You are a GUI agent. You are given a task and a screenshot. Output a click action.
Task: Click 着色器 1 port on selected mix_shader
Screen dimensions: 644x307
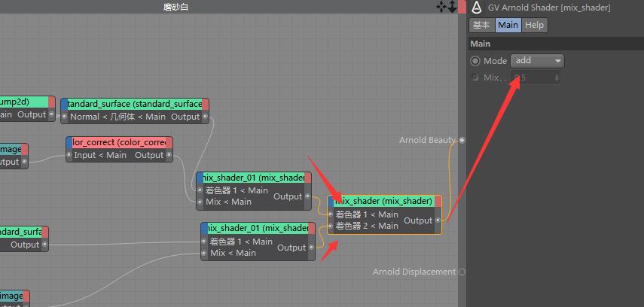point(331,214)
